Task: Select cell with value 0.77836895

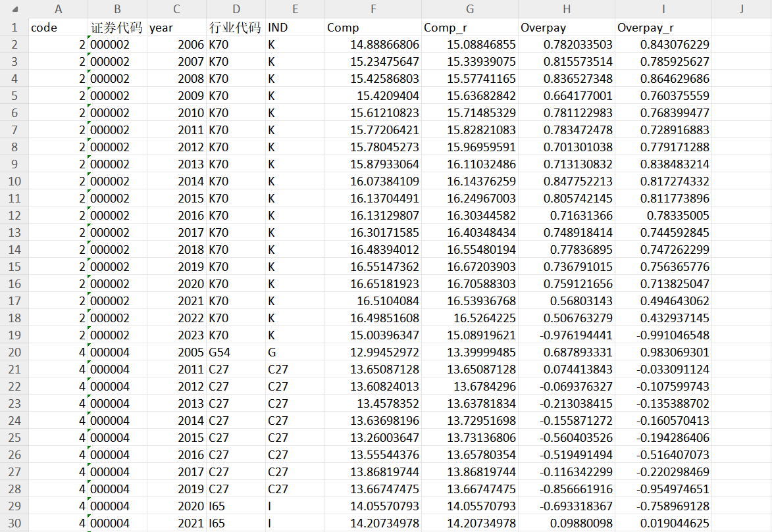Action: point(567,250)
